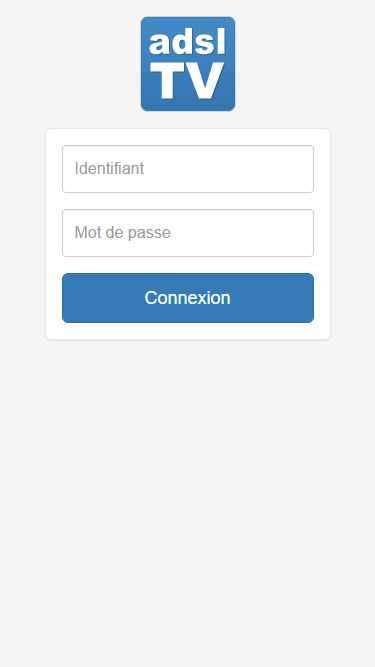This screenshot has width=375, height=667.
Task: Click the empty gray background below the form
Action: [x=188, y=502]
